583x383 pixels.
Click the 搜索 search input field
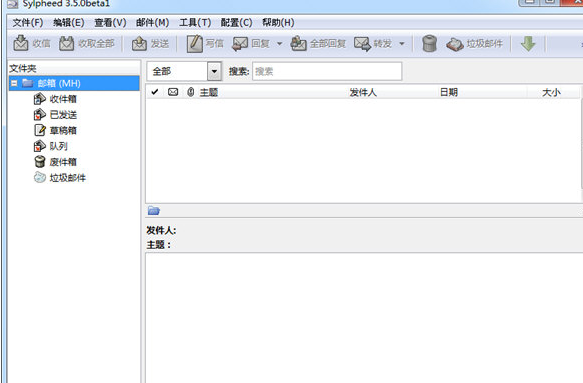pos(327,71)
